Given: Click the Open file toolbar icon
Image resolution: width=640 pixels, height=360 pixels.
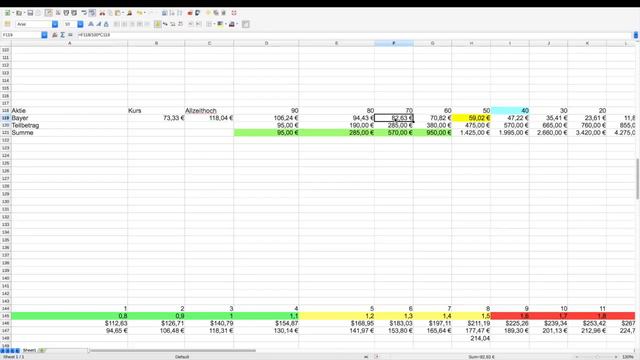Looking at the screenshot, I should (19, 13).
